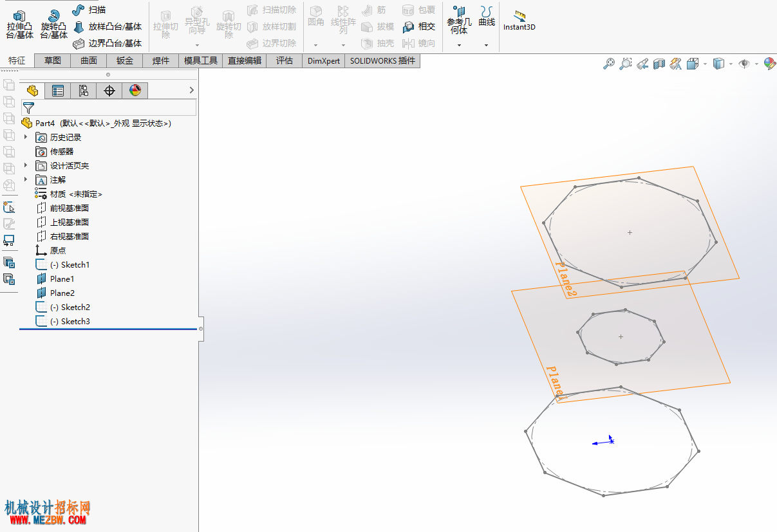Select Plane1 in the feature tree
This screenshot has height=532, width=777.
tap(55, 279)
